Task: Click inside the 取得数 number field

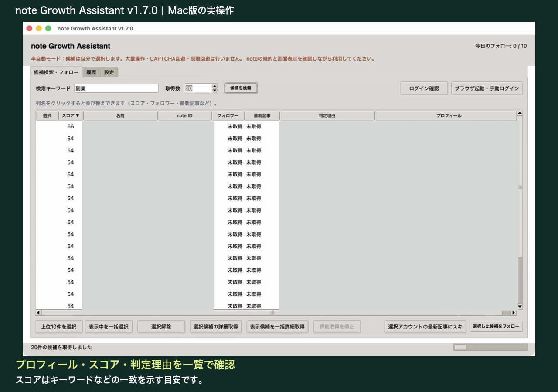Action: 198,88
